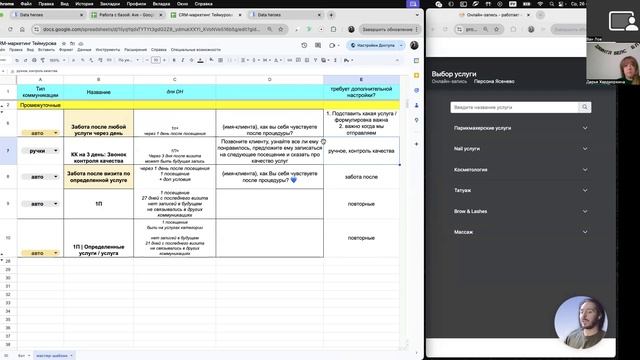
Task: Click the Персона Ясенево link
Action: click(x=494, y=82)
